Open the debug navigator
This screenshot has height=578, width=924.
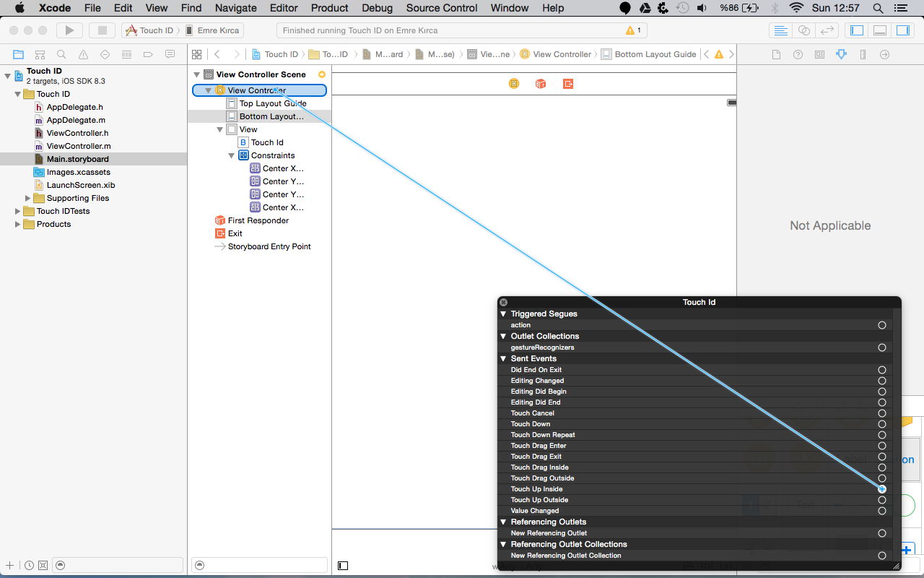126,54
